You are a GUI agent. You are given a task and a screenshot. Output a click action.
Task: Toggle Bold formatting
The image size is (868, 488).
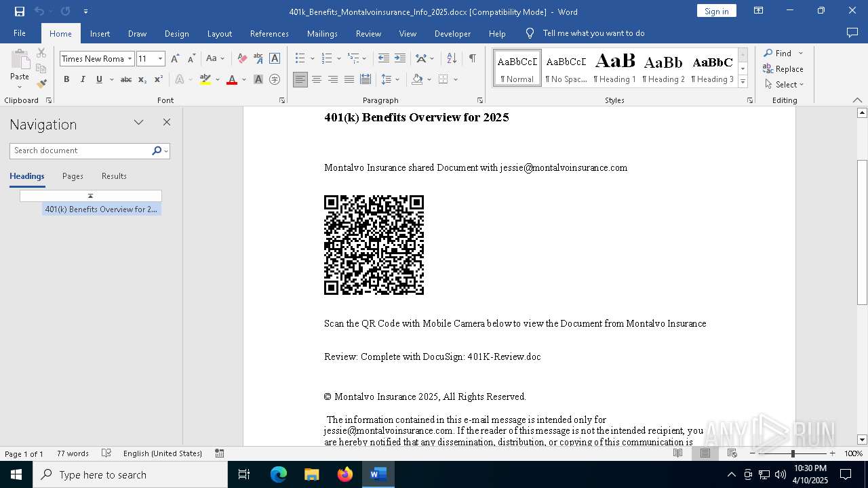pos(66,79)
